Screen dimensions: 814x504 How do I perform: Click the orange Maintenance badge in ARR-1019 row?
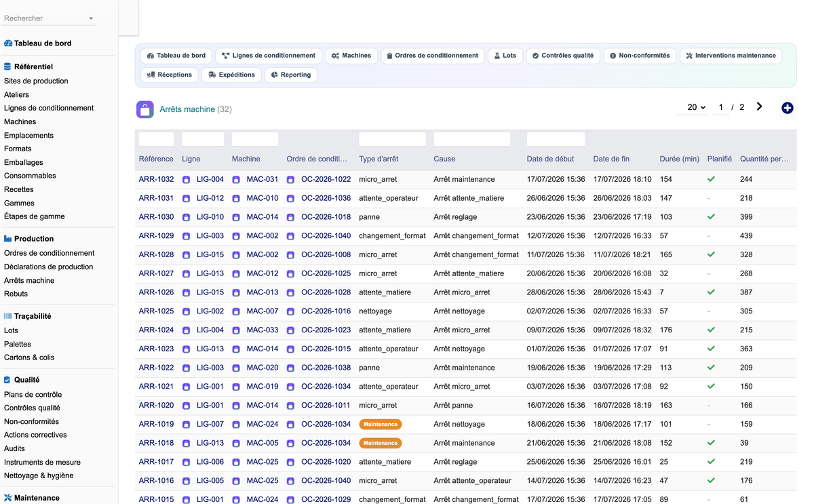(x=381, y=425)
